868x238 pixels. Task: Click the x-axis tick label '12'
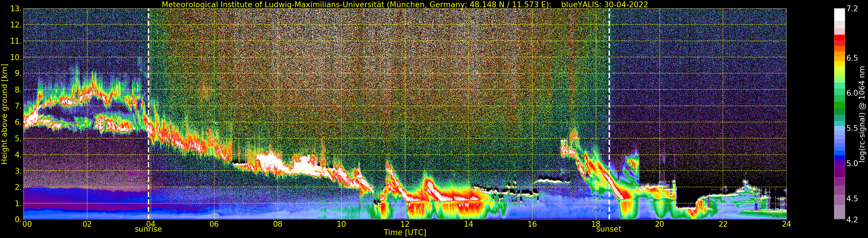click(x=405, y=224)
